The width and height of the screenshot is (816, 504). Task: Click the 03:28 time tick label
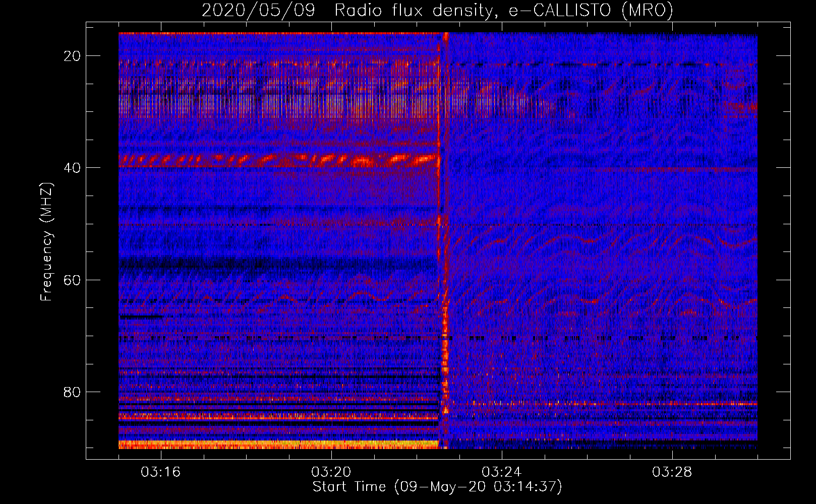point(672,472)
